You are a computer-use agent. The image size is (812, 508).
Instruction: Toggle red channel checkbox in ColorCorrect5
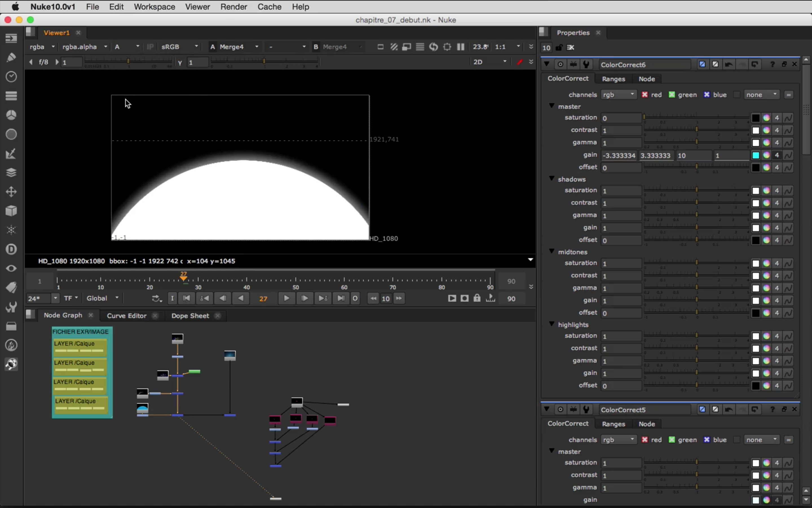tap(645, 440)
